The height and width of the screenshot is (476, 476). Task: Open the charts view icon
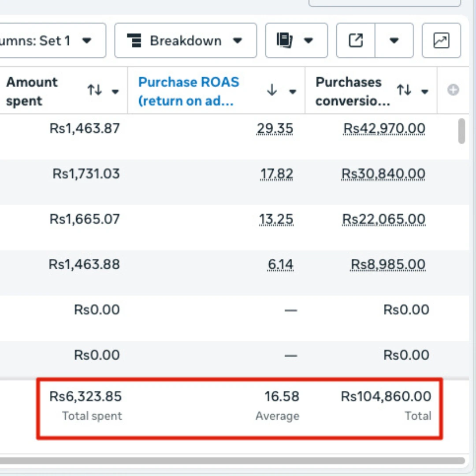[x=441, y=41]
